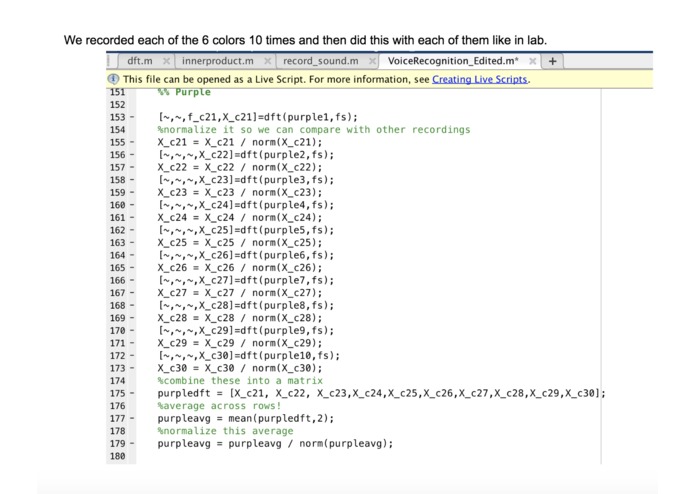Click the '%combine these into a matrix' comment
The height and width of the screenshot is (494, 695).
click(x=240, y=381)
